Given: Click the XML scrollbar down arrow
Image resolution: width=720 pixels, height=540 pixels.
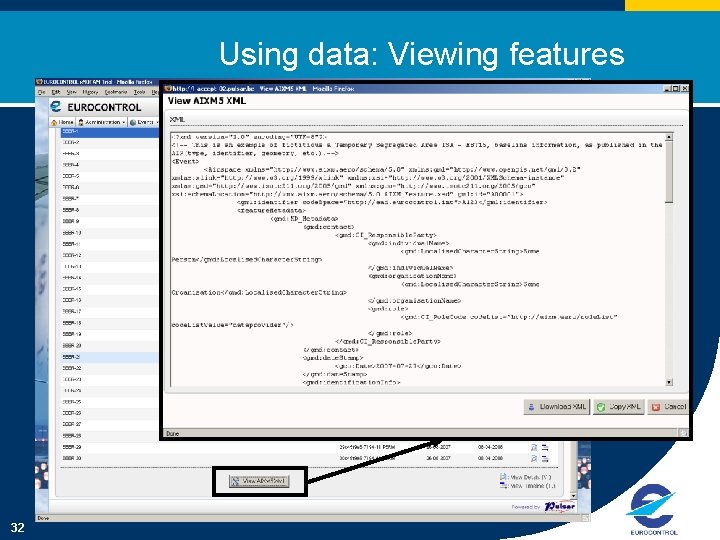Looking at the screenshot, I should (x=669, y=382).
